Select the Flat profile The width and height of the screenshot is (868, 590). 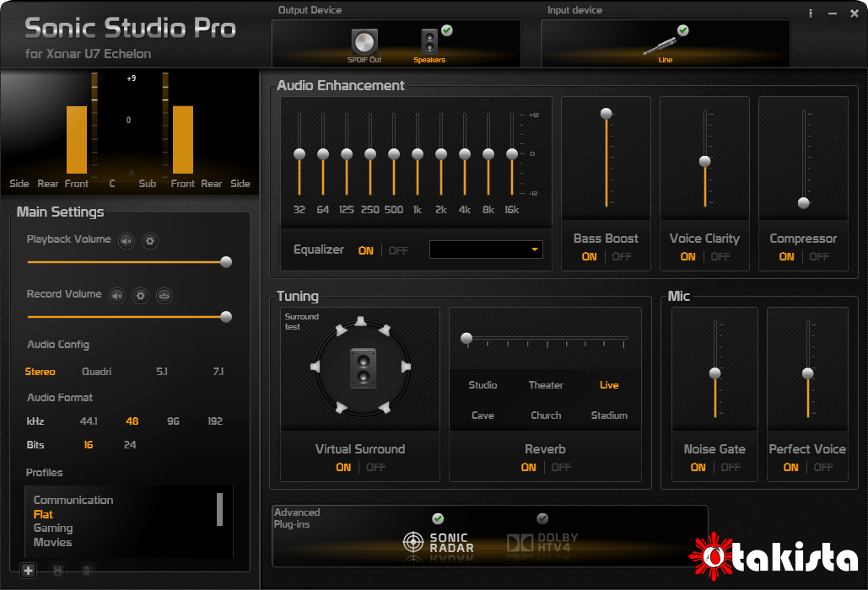(43, 514)
